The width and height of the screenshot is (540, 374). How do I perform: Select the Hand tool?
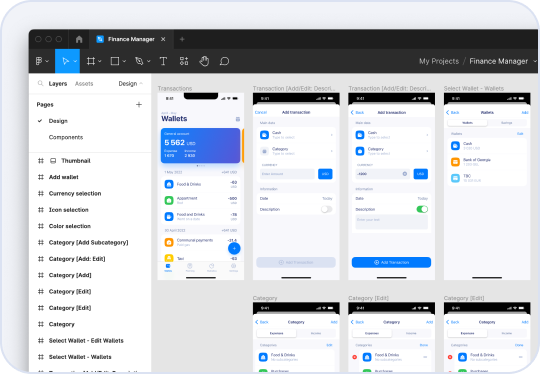204,61
